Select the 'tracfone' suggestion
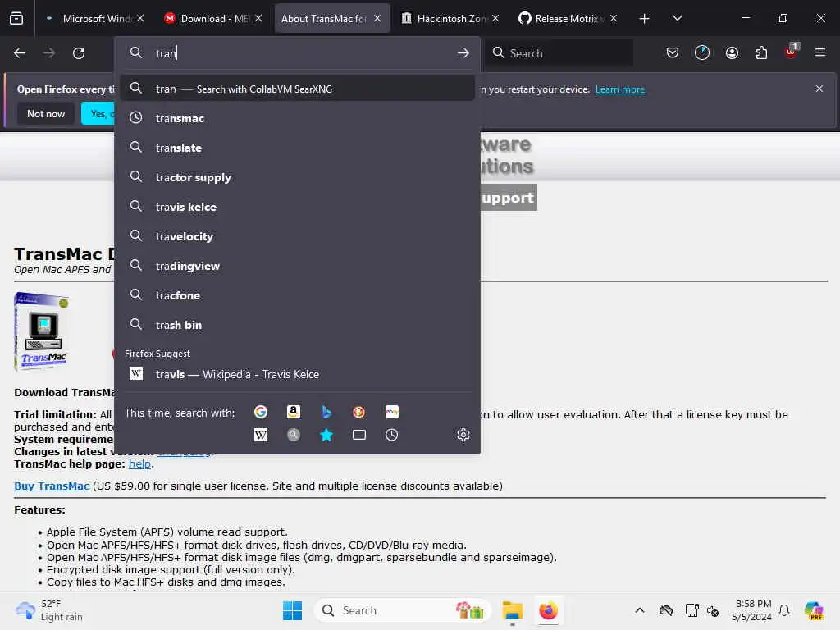This screenshot has height=630, width=840. (297, 295)
